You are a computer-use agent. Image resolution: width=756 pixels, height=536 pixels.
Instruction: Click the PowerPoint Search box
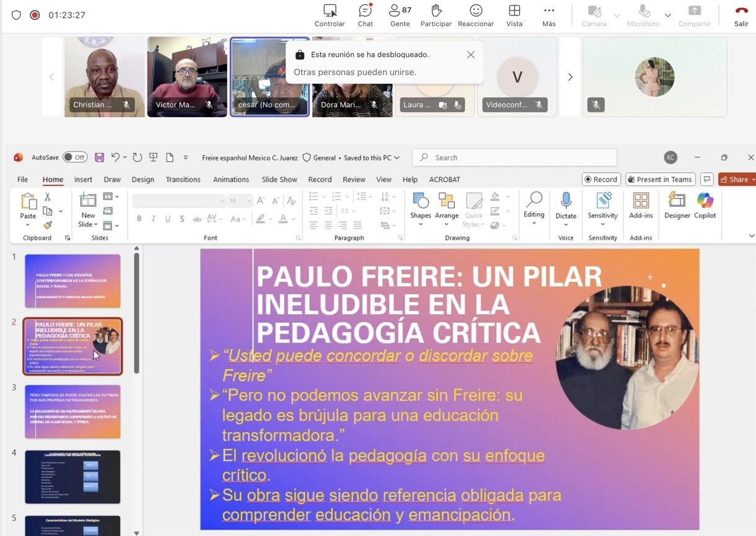(514, 158)
